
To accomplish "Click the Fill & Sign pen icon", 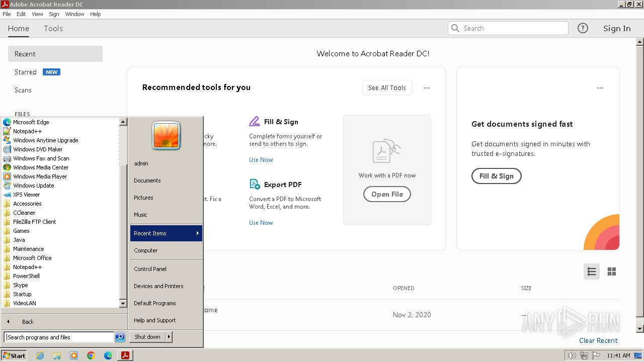I will (x=255, y=122).
